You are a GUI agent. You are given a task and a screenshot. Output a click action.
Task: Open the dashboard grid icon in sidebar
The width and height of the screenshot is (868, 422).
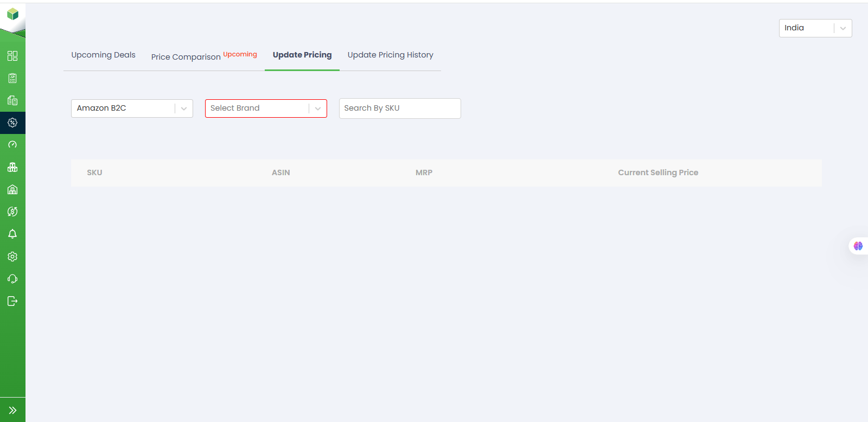[x=12, y=56]
